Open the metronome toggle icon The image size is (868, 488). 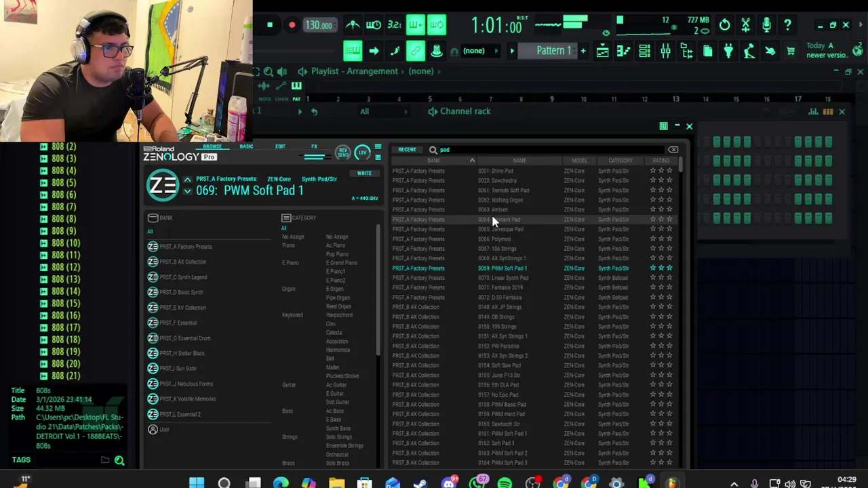pyautogui.click(x=353, y=25)
